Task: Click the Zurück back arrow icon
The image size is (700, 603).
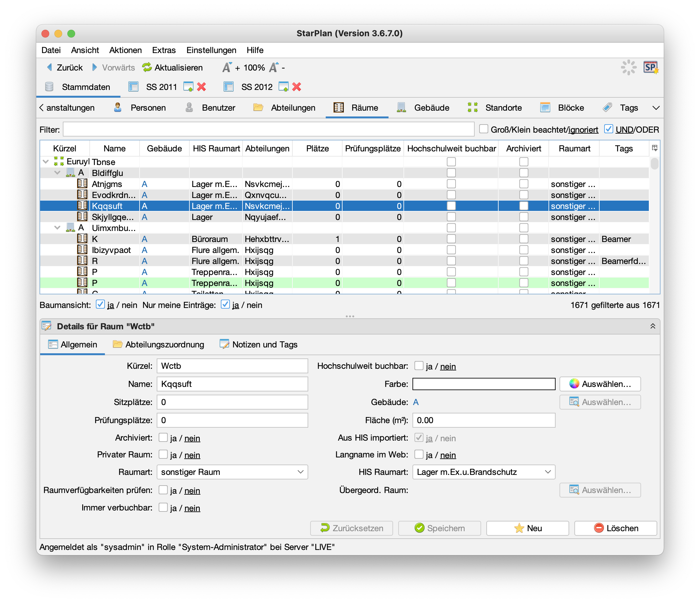Action: [x=49, y=68]
